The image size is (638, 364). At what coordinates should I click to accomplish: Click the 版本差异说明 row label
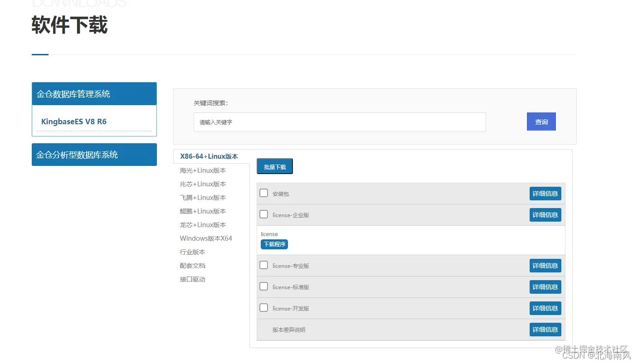[x=289, y=330]
